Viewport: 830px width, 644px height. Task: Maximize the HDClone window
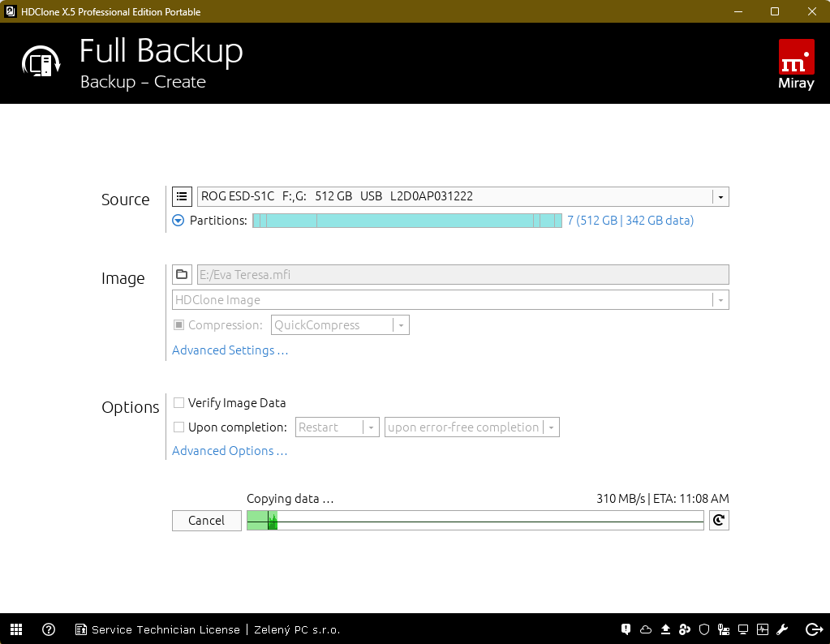(774, 11)
